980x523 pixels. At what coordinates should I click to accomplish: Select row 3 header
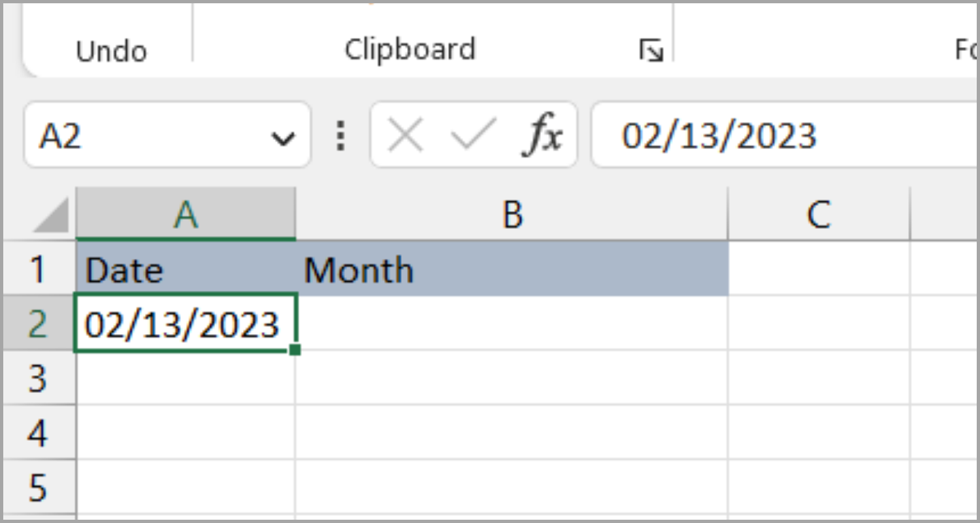[x=39, y=378]
